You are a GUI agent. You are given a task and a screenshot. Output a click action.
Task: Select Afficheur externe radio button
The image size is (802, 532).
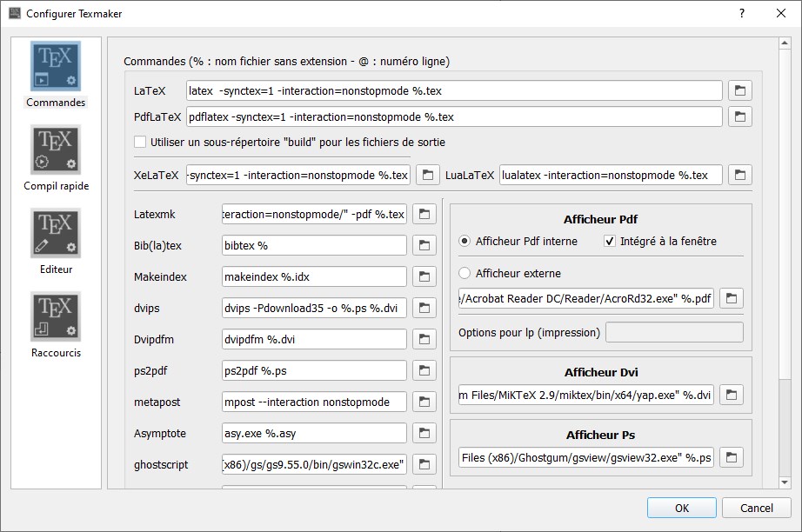click(464, 273)
